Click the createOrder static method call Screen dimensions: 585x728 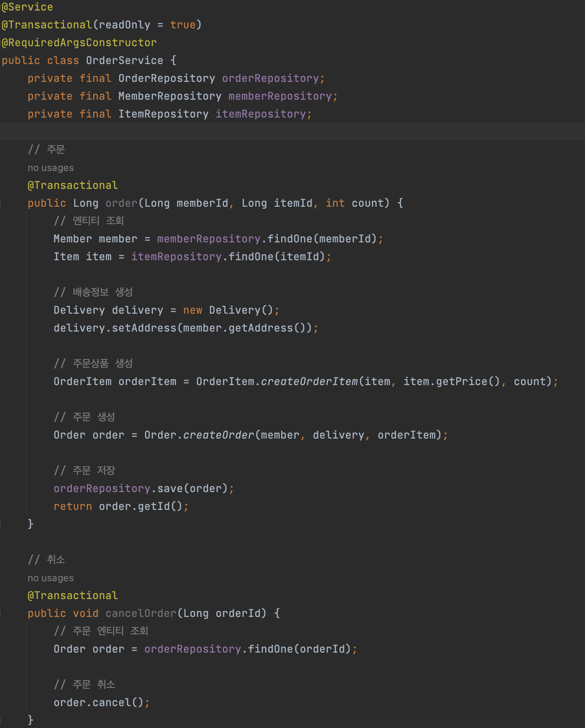(x=218, y=435)
